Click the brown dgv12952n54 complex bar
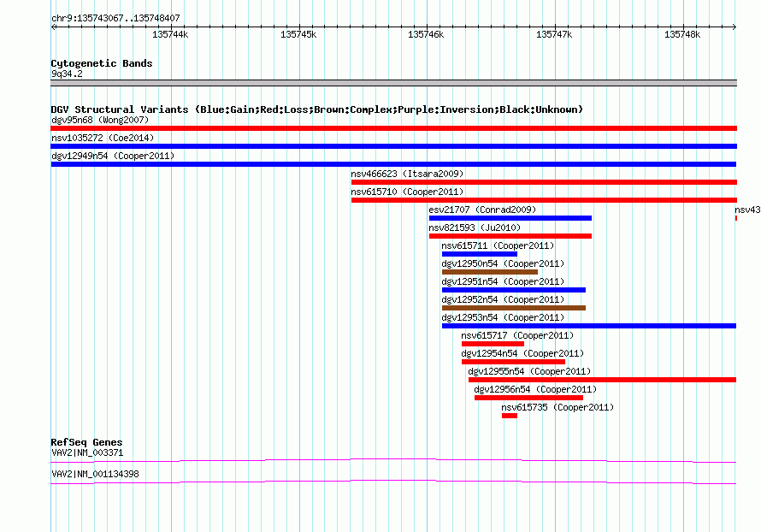This screenshot has height=532, width=761. click(514, 308)
